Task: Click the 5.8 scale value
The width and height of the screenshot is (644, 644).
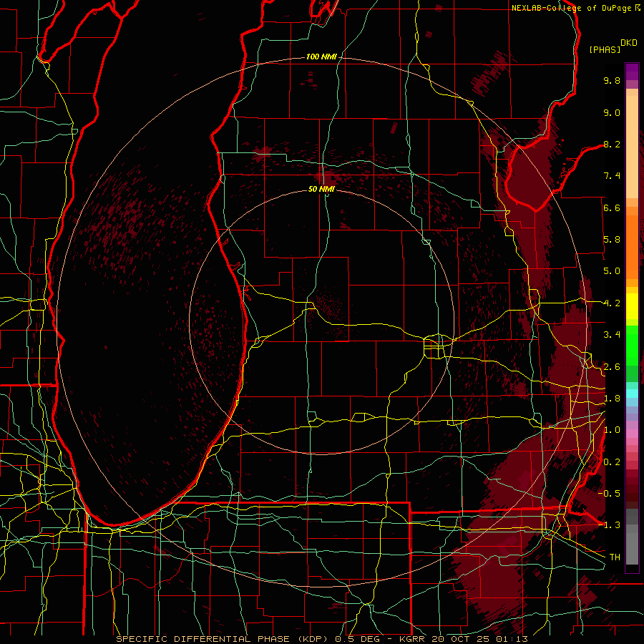Action: [612, 240]
